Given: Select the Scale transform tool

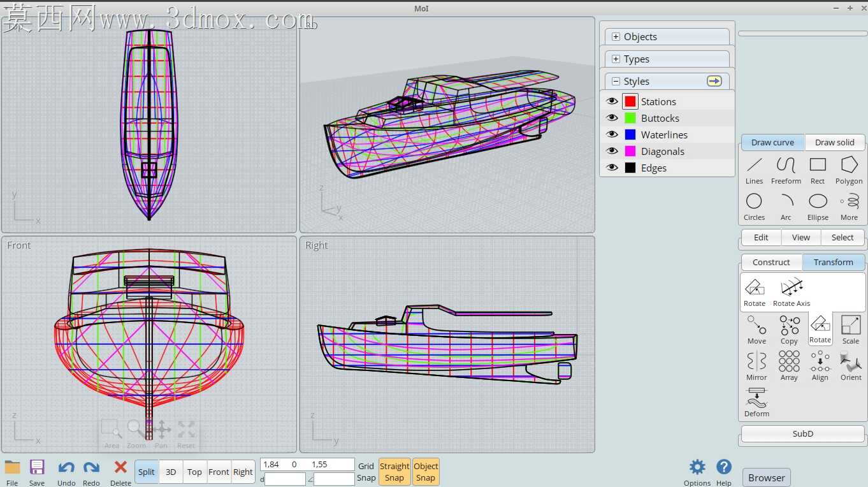Looking at the screenshot, I should click(851, 330).
